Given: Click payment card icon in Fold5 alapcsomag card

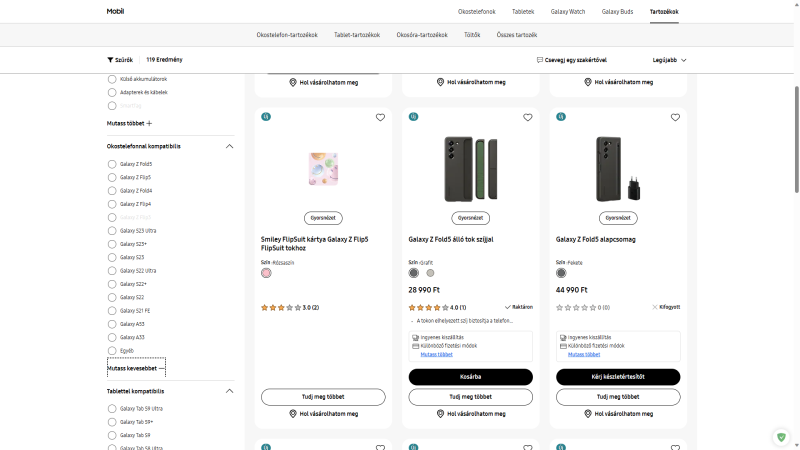Looking at the screenshot, I should pyautogui.click(x=563, y=346).
